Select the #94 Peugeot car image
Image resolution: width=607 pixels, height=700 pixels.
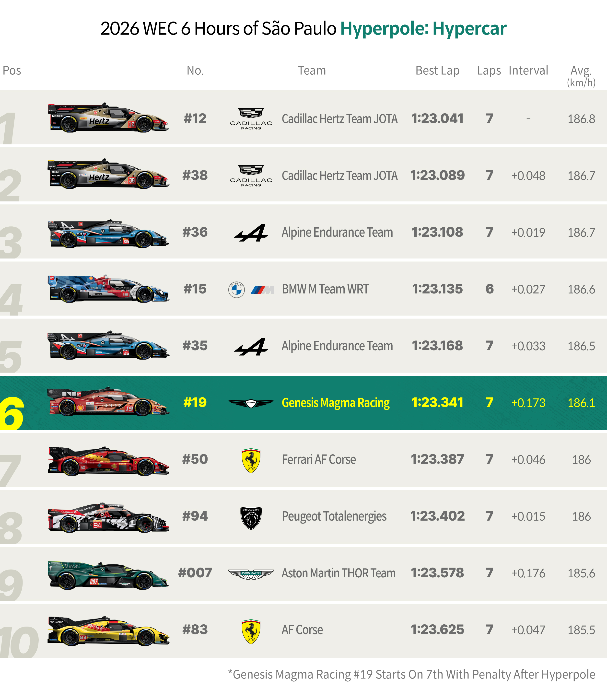(108, 517)
